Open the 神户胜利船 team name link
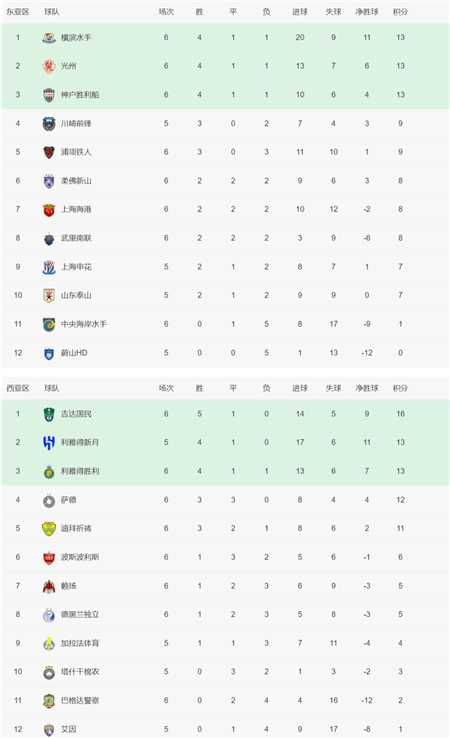 80,95
